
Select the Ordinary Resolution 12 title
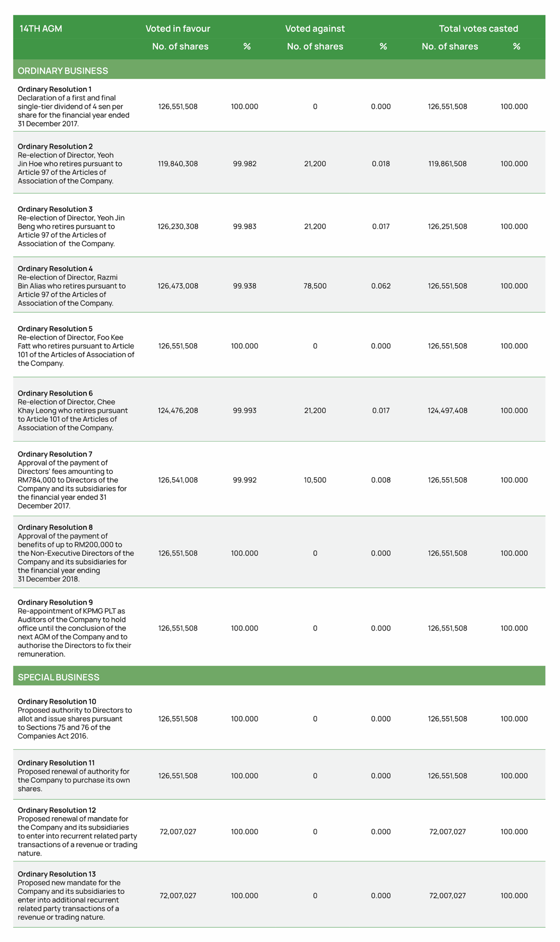tap(57, 810)
